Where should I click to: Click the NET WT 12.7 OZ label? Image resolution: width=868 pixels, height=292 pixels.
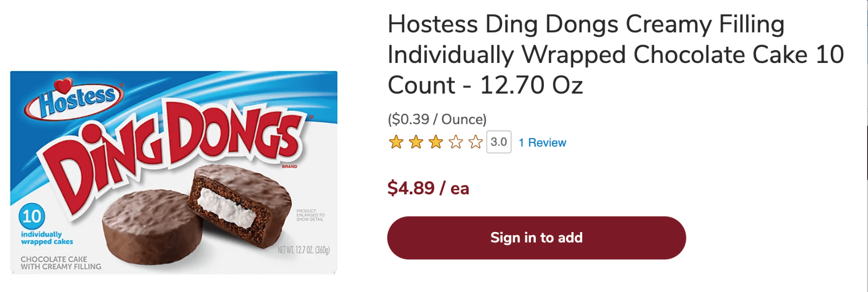pos(303,250)
